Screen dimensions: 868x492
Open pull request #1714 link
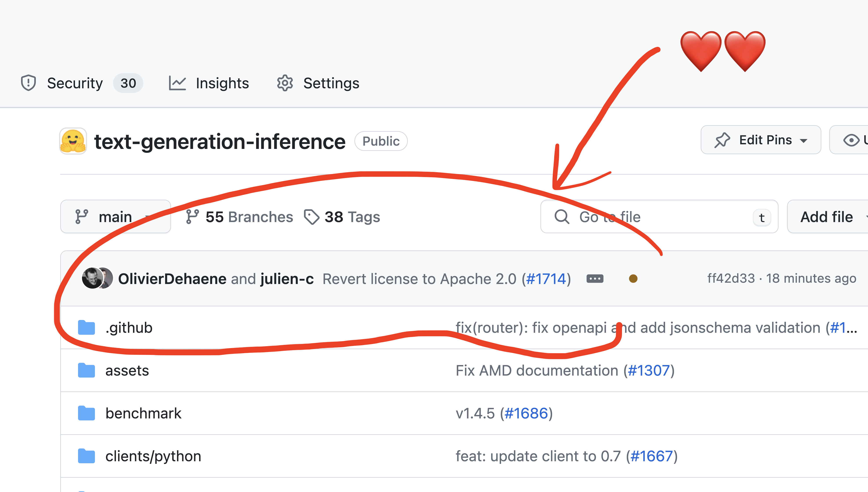point(546,279)
